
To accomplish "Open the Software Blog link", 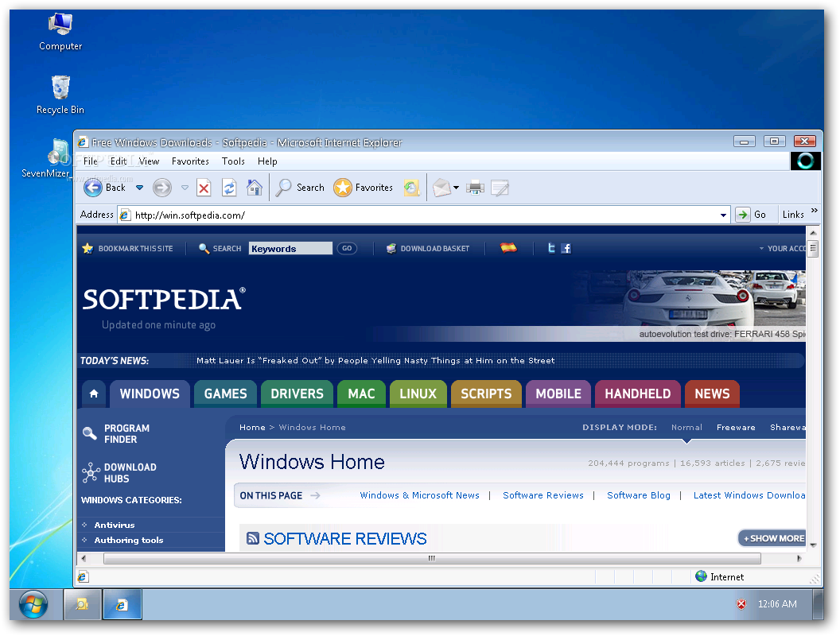I will point(639,495).
